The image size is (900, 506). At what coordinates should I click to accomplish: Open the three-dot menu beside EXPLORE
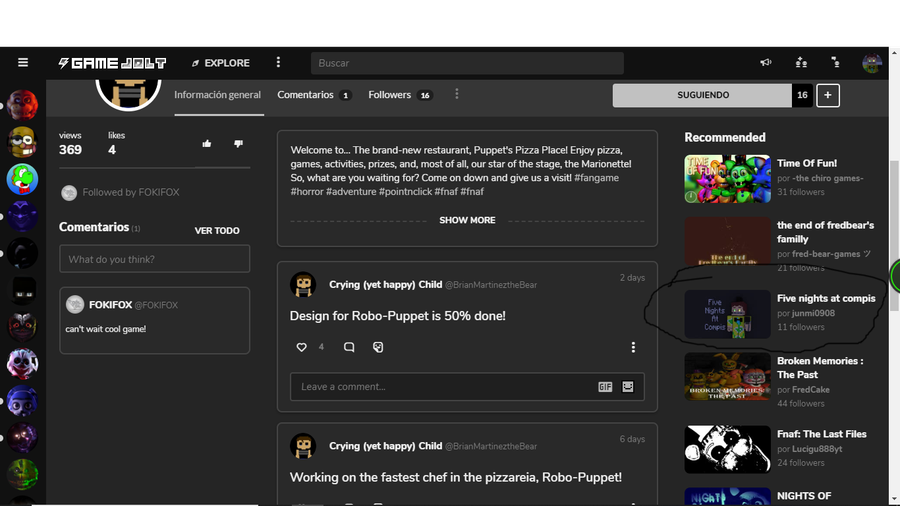pos(279,63)
